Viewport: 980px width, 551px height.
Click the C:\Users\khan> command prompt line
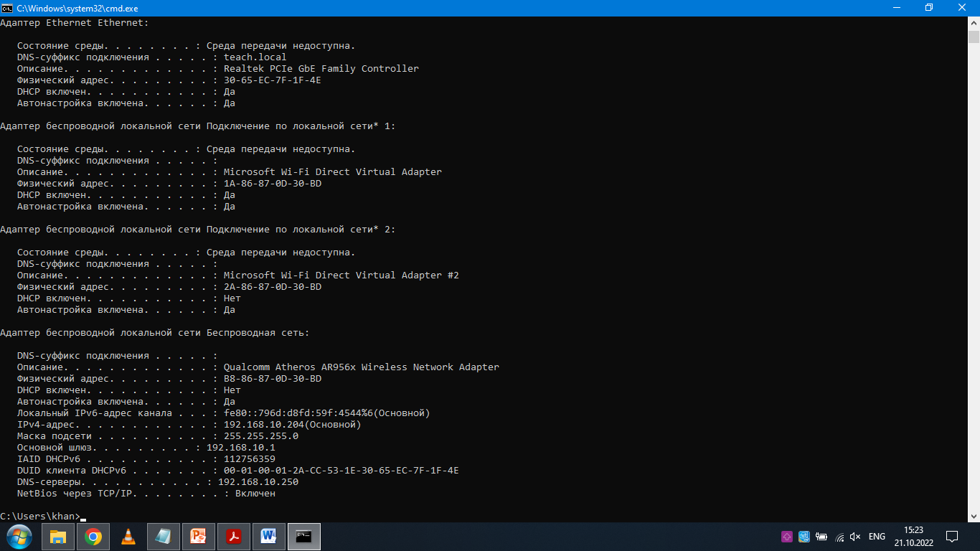tap(43, 517)
